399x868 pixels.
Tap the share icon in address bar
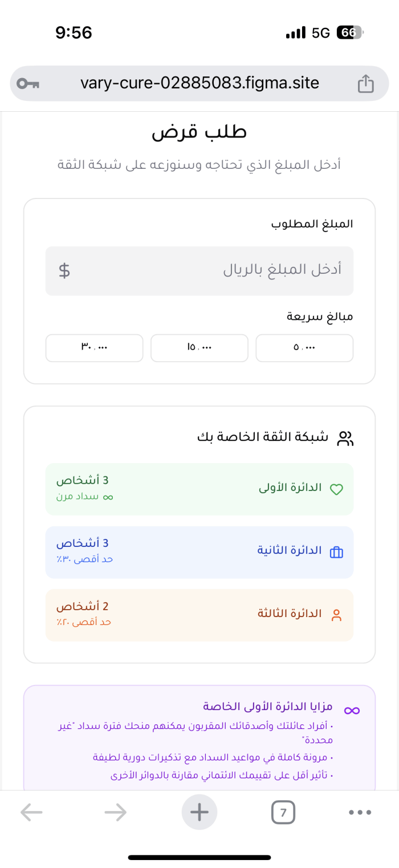(x=365, y=84)
